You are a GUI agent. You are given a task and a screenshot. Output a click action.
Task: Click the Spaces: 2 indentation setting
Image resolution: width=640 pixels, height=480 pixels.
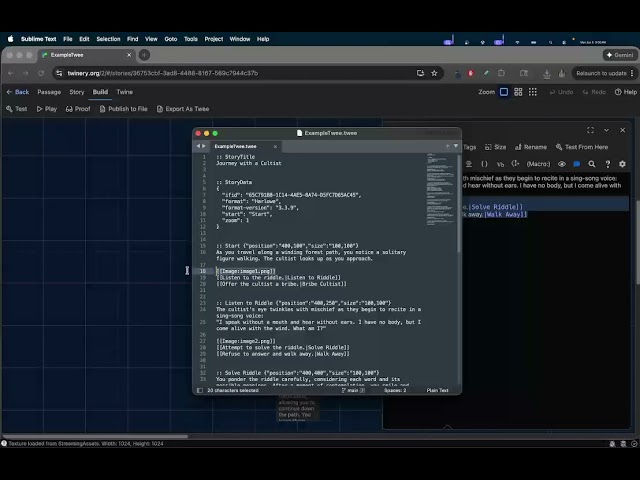point(395,391)
